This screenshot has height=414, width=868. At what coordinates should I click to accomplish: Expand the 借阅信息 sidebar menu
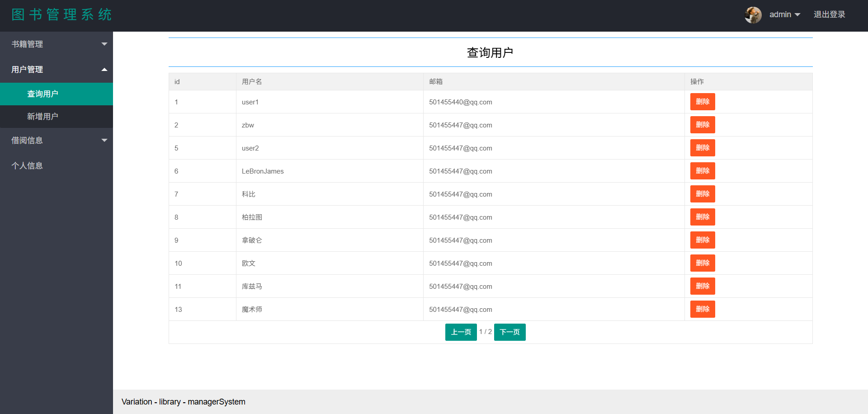click(x=57, y=141)
